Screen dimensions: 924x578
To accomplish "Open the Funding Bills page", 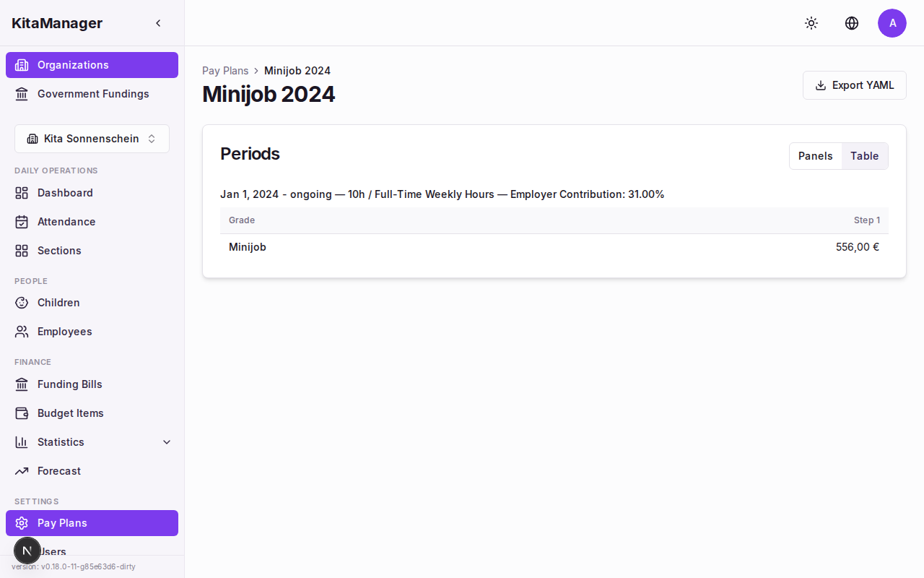I will tap(69, 384).
